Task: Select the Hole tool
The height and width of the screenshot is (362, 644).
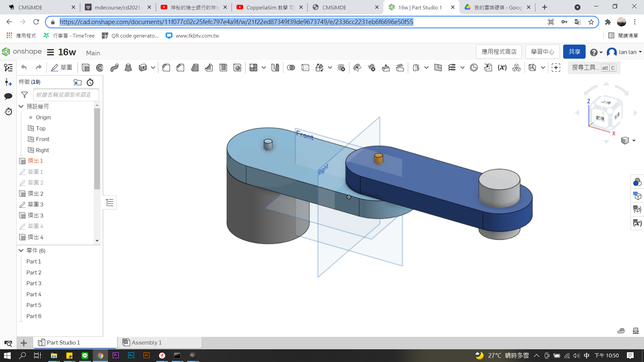Action: click(x=237, y=68)
